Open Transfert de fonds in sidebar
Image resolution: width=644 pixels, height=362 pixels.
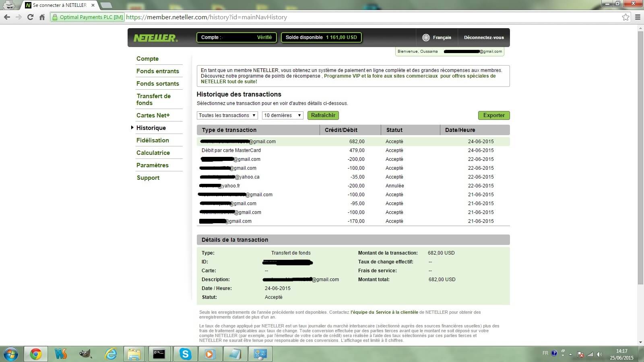(153, 99)
